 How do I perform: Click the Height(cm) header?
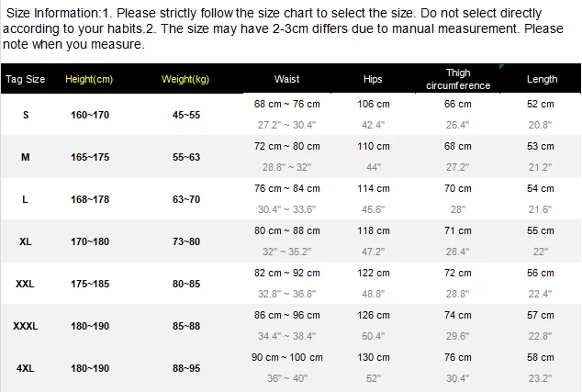click(x=89, y=79)
